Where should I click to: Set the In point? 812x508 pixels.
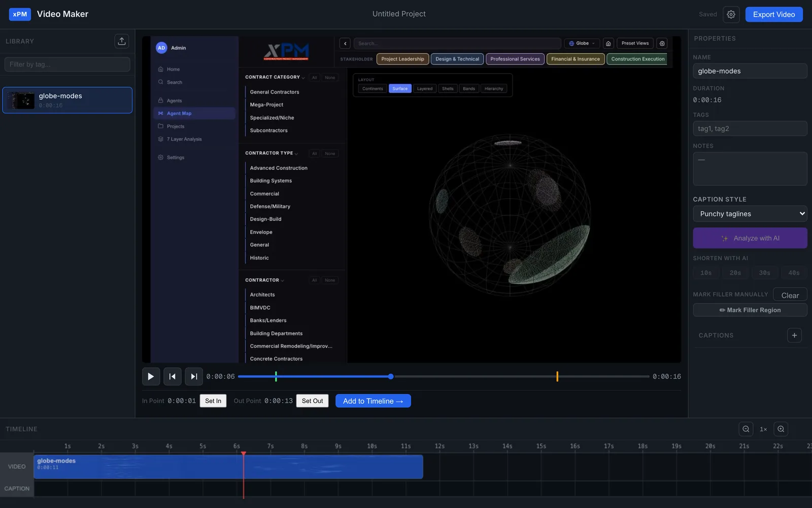coord(213,401)
